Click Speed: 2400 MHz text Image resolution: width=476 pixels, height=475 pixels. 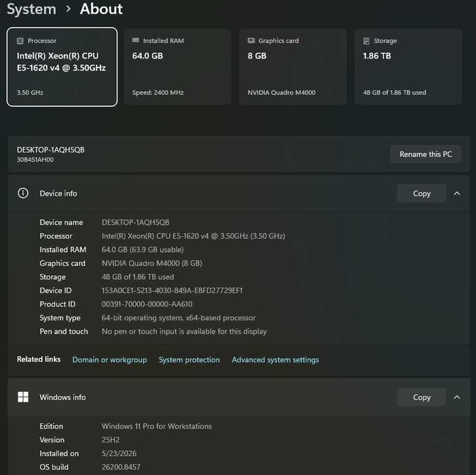click(x=158, y=92)
